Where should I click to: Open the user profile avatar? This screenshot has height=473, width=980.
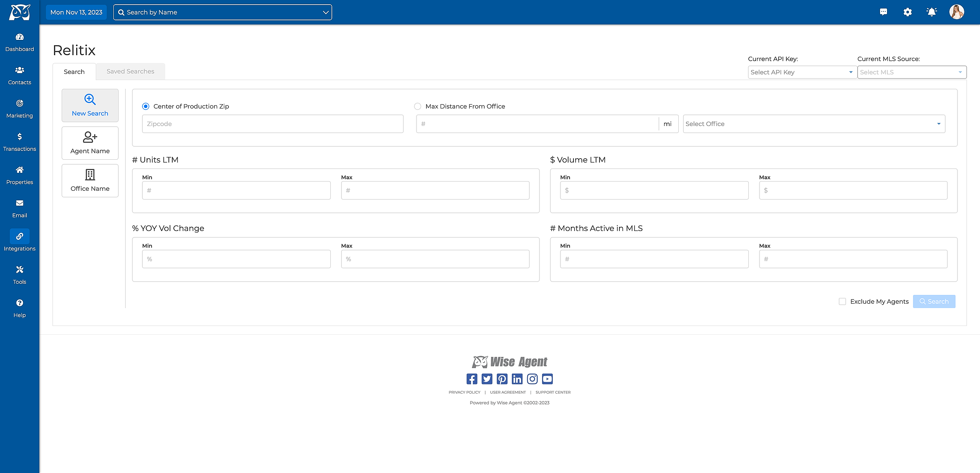click(957, 12)
